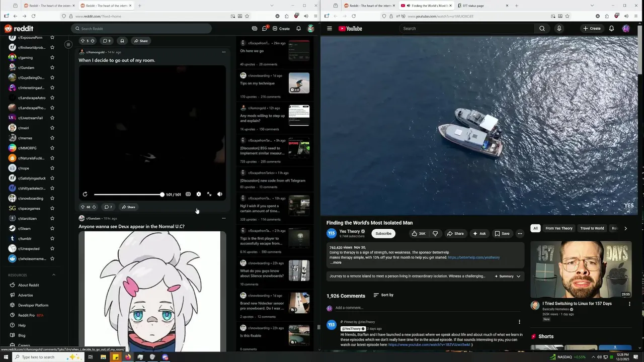The height and width of the screenshot is (362, 644).
Task: Go to r/starcitizen community
Action: [x=27, y=218]
